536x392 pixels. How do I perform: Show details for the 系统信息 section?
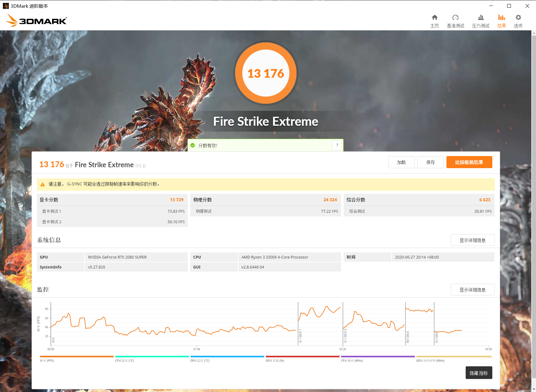pos(472,240)
